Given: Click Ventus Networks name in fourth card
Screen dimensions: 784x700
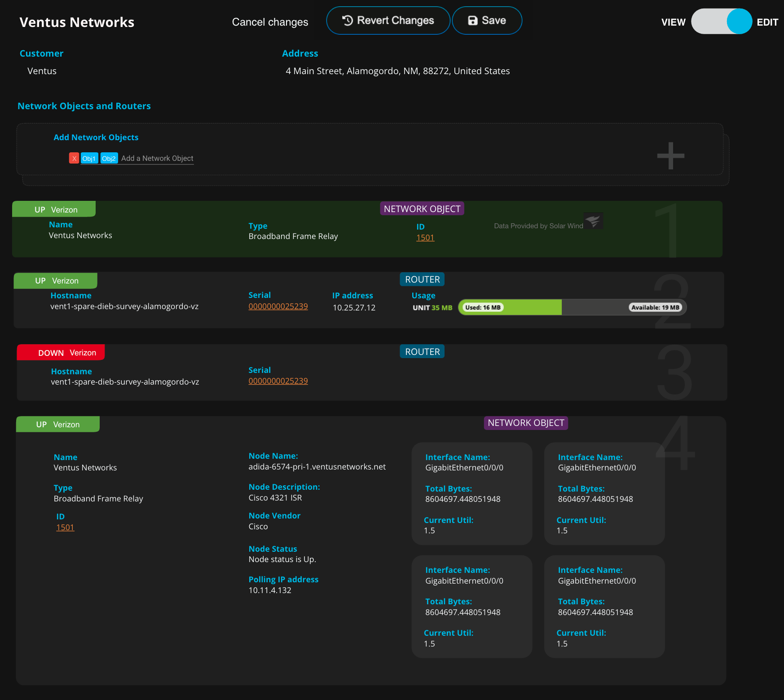Looking at the screenshot, I should click(85, 468).
